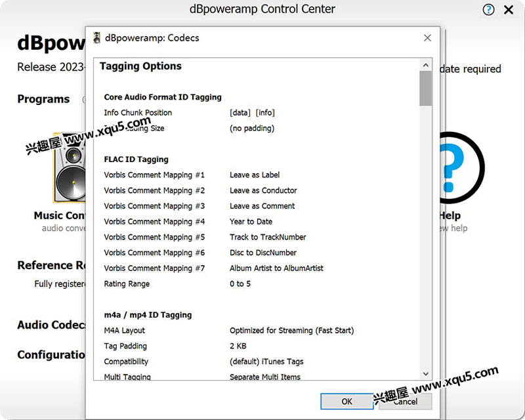
Task: Click scrollbar down arrow in Tagging Options
Action: coord(425,374)
